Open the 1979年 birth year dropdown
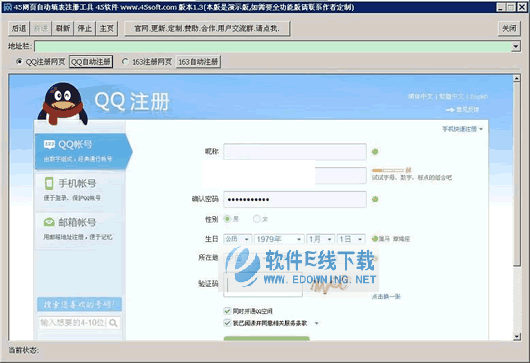 click(x=279, y=239)
